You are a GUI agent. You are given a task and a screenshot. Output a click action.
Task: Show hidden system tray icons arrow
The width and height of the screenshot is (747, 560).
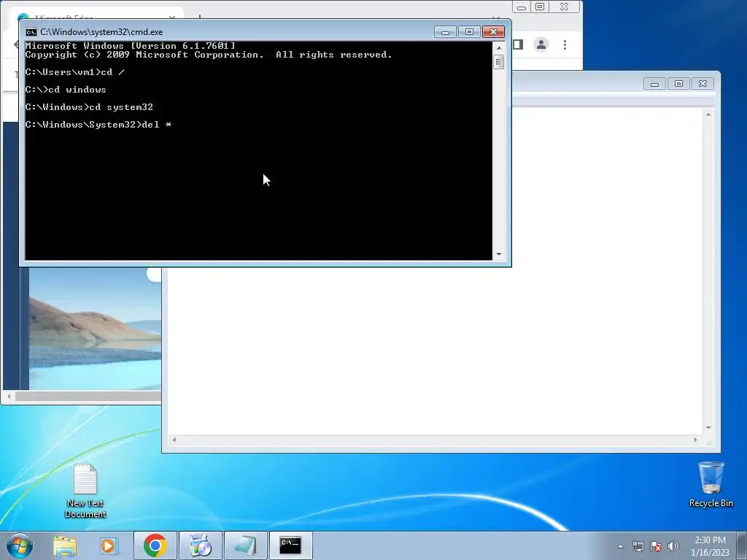coord(620,546)
